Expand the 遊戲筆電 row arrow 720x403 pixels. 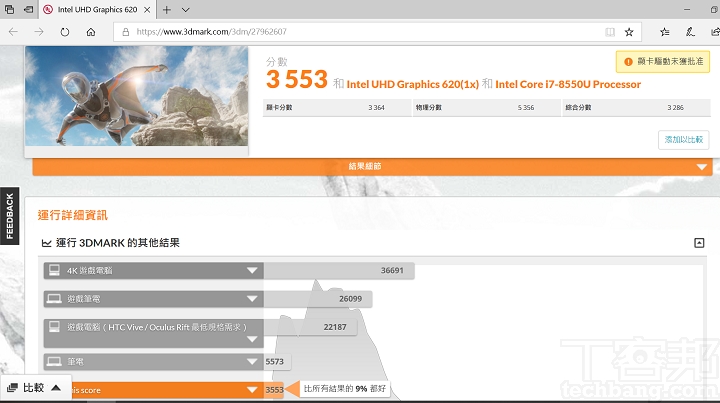coord(252,299)
